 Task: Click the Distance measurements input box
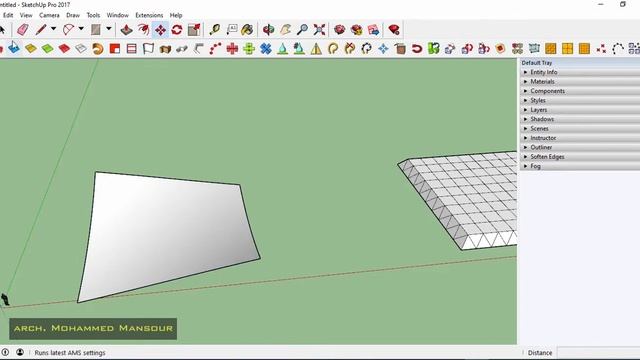tap(598, 352)
